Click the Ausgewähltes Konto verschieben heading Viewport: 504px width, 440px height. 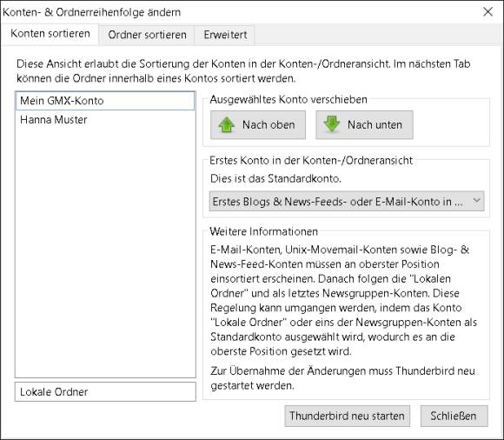(288, 100)
